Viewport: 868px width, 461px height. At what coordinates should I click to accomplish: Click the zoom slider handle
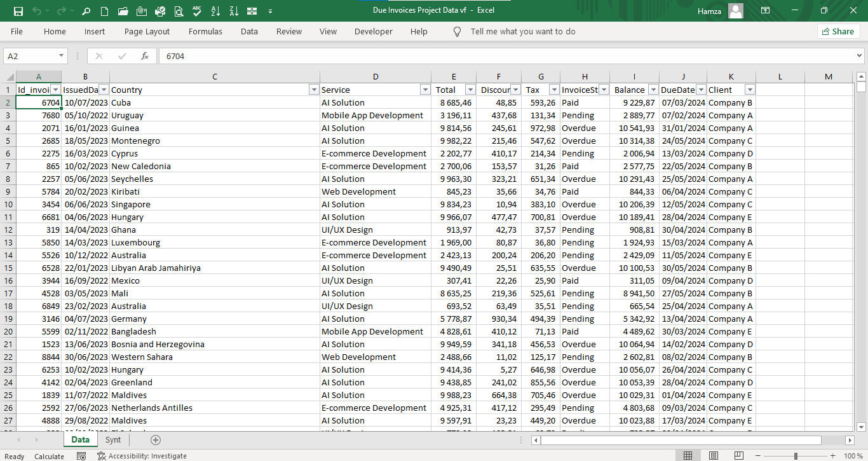pos(796,456)
